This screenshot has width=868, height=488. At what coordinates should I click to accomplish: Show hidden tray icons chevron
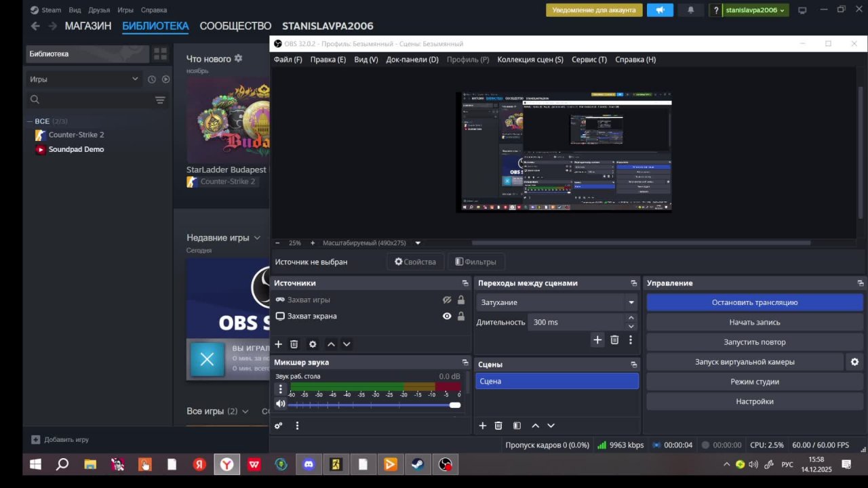727,464
